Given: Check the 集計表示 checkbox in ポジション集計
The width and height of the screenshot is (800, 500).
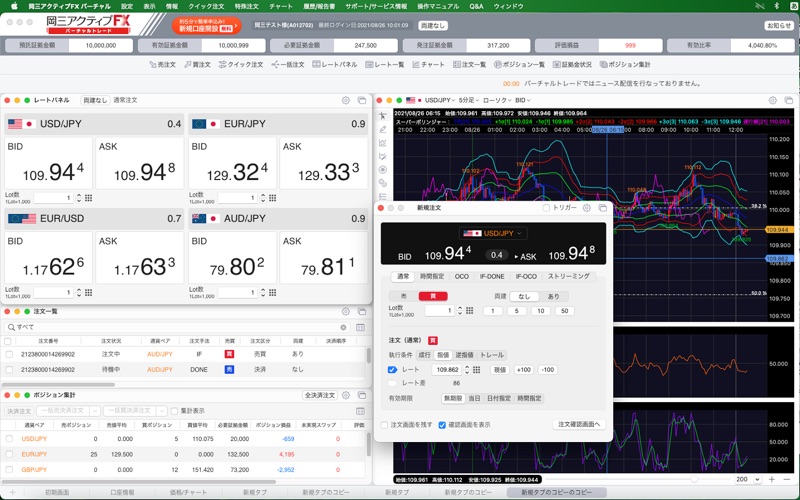Looking at the screenshot, I should pyautogui.click(x=173, y=411).
